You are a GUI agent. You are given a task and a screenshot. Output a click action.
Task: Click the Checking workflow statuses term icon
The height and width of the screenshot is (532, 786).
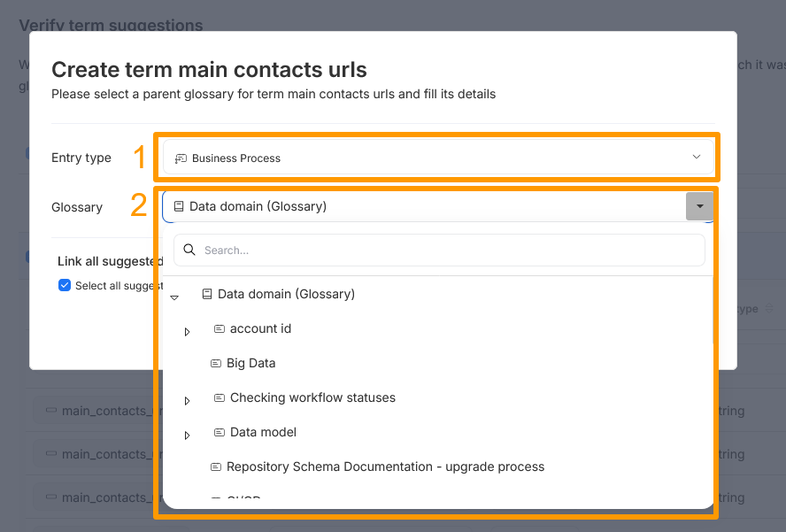pos(220,397)
